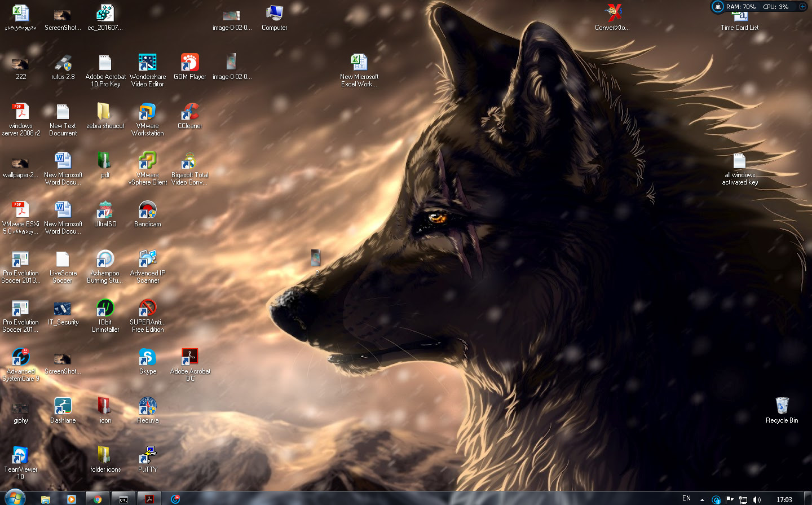
Task: Launch the PuTTY shortcut
Action: pyautogui.click(x=148, y=456)
